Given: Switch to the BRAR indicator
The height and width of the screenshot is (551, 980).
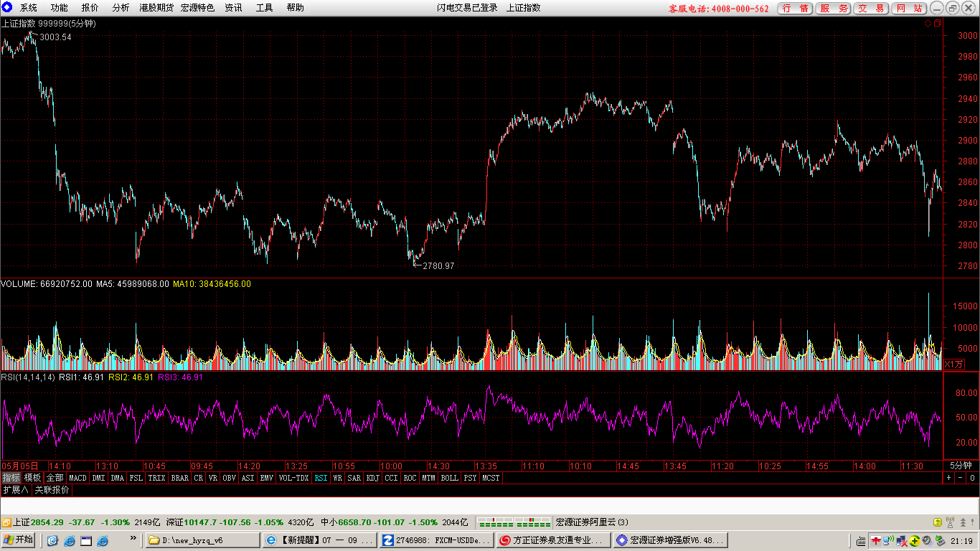Looking at the screenshot, I should coord(179,478).
